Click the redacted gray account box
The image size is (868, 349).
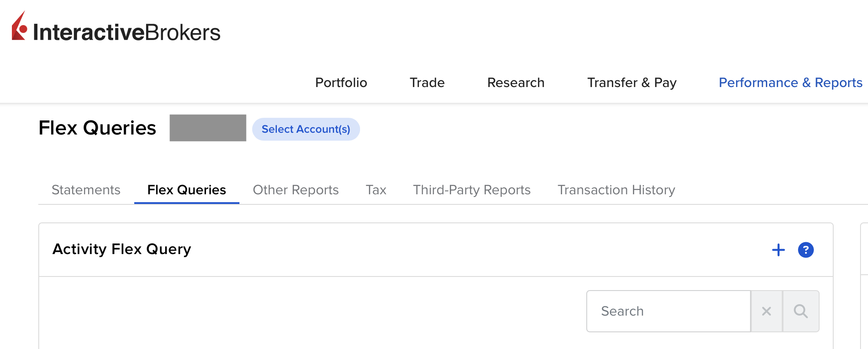208,128
